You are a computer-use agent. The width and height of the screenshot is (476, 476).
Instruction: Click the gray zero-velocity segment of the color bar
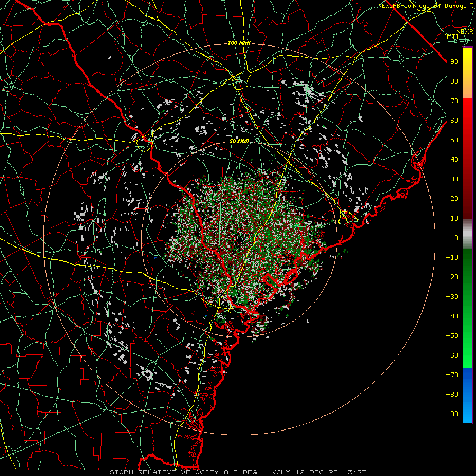pos(467,234)
